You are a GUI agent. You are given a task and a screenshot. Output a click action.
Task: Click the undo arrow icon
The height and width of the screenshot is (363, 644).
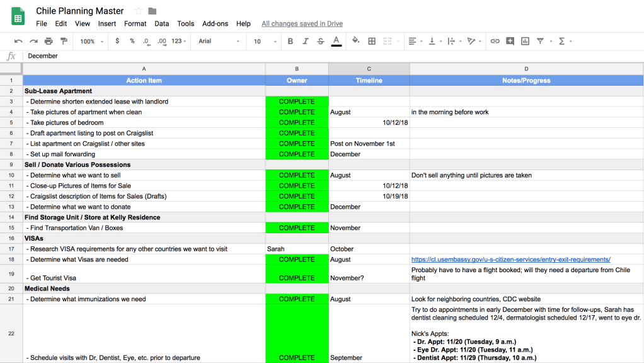coord(18,42)
